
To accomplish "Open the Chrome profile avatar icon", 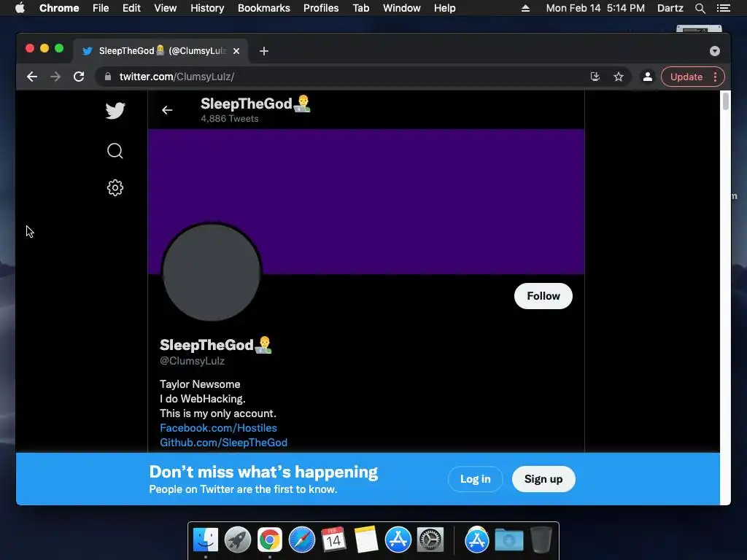I will click(648, 77).
